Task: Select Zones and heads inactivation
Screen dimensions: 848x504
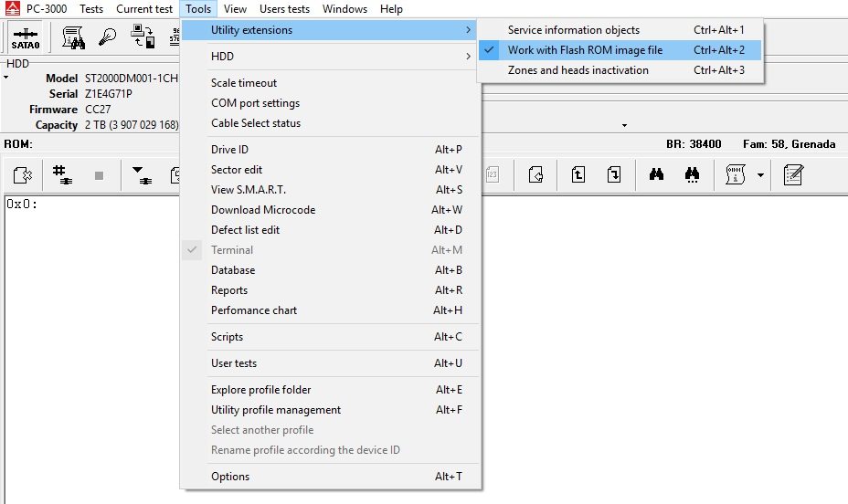Action: click(620, 70)
